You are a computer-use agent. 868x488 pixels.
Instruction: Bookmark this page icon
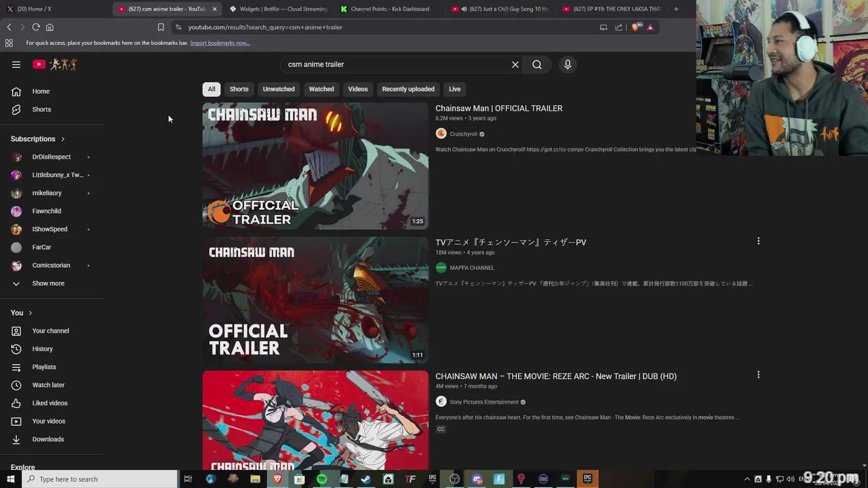tap(161, 27)
